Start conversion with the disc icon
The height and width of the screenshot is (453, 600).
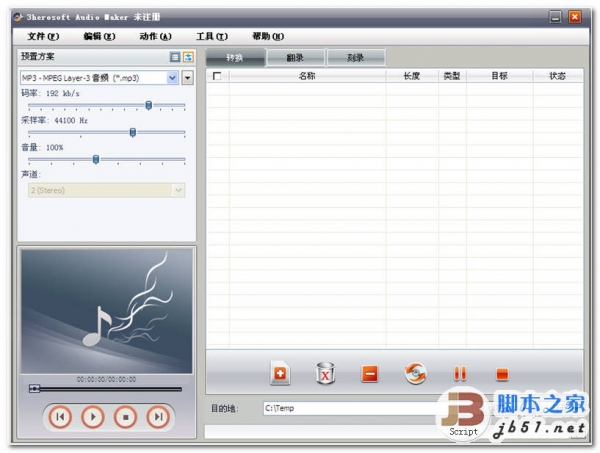point(416,373)
